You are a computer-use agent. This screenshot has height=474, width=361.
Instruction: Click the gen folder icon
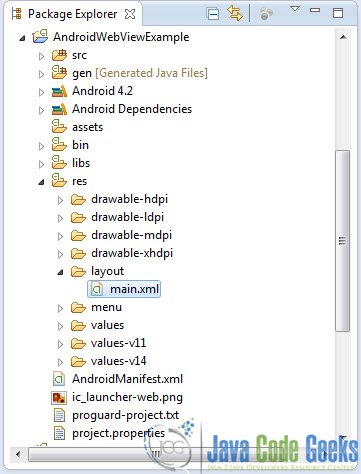59,72
